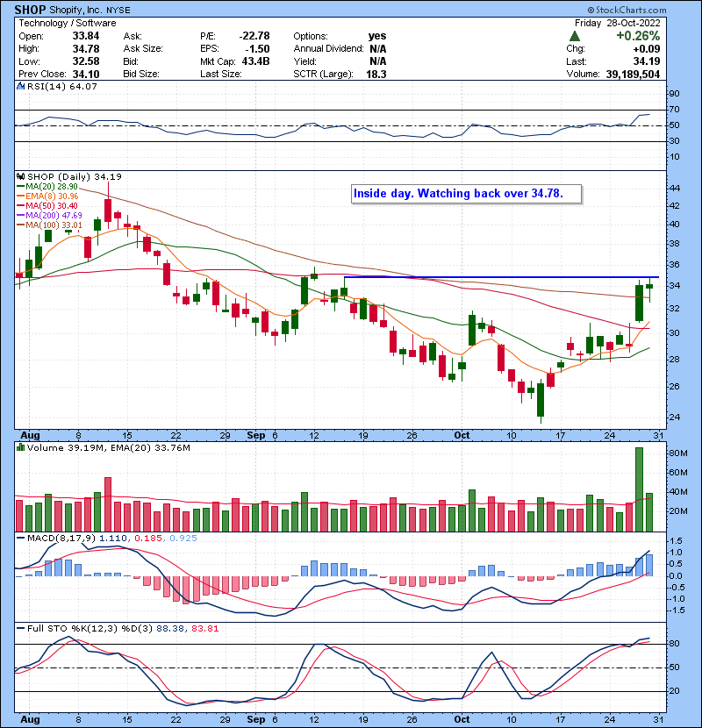The image size is (702, 728).
Task: Click the RSI(14) 64.07 panel label
Action: coord(61,86)
